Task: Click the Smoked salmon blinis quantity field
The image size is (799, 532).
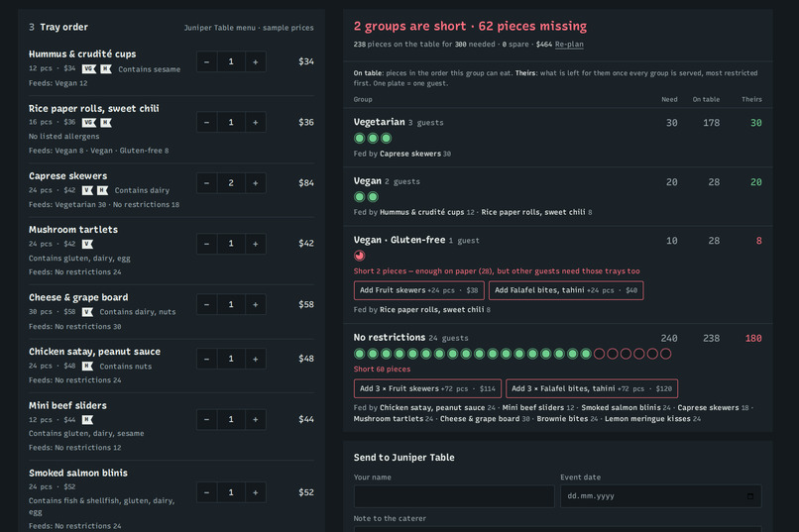Action: pyautogui.click(x=231, y=492)
